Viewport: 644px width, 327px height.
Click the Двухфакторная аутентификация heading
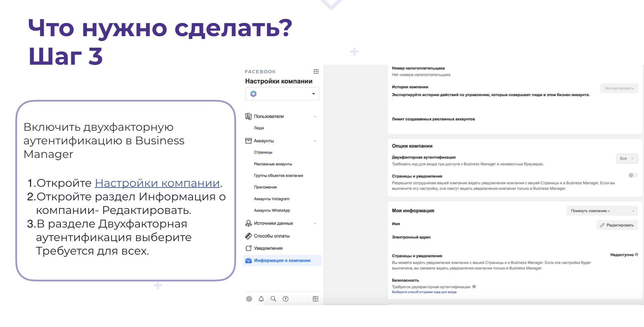pyautogui.click(x=424, y=157)
